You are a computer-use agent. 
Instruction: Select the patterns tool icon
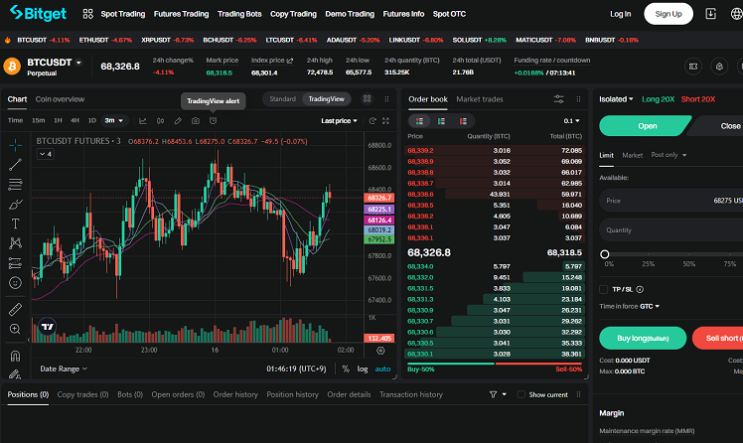15,243
